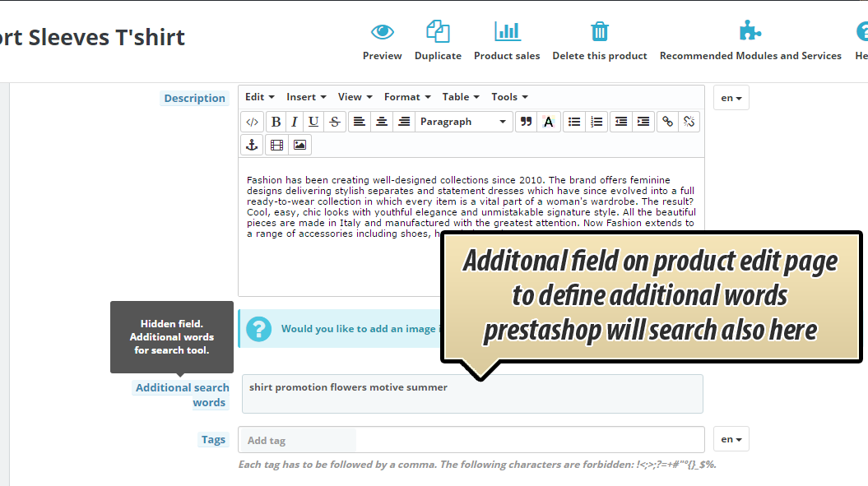Open description language 'en' dropdown
This screenshot has height=486, width=868.
coord(731,98)
